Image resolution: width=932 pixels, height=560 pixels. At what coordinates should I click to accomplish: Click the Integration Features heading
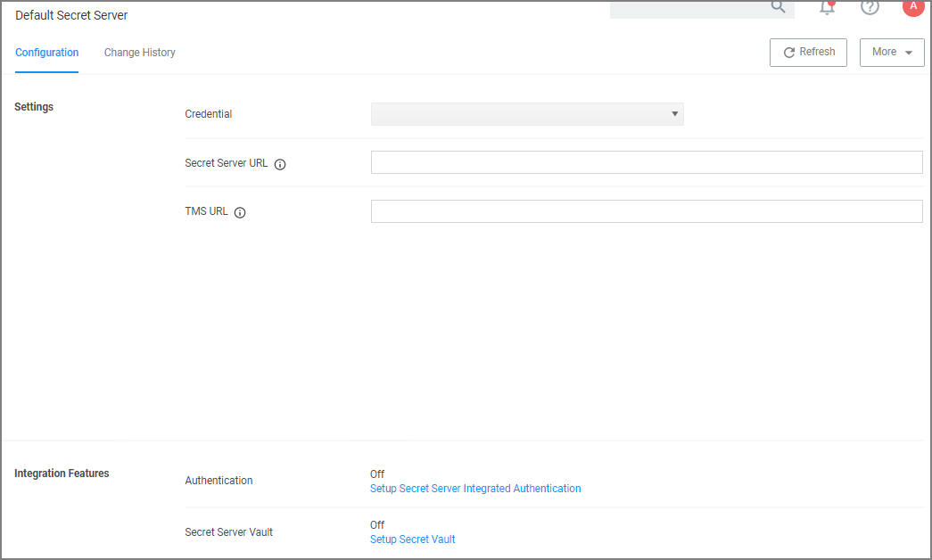point(62,474)
